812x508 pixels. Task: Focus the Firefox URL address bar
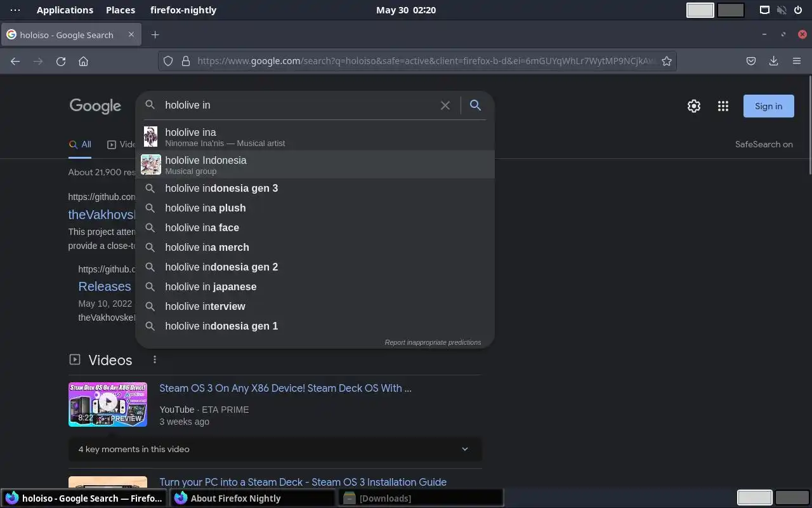click(x=426, y=61)
